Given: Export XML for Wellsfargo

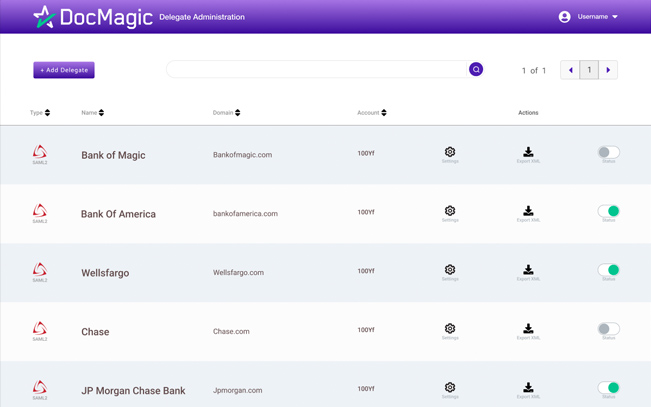Looking at the screenshot, I should 528,270.
